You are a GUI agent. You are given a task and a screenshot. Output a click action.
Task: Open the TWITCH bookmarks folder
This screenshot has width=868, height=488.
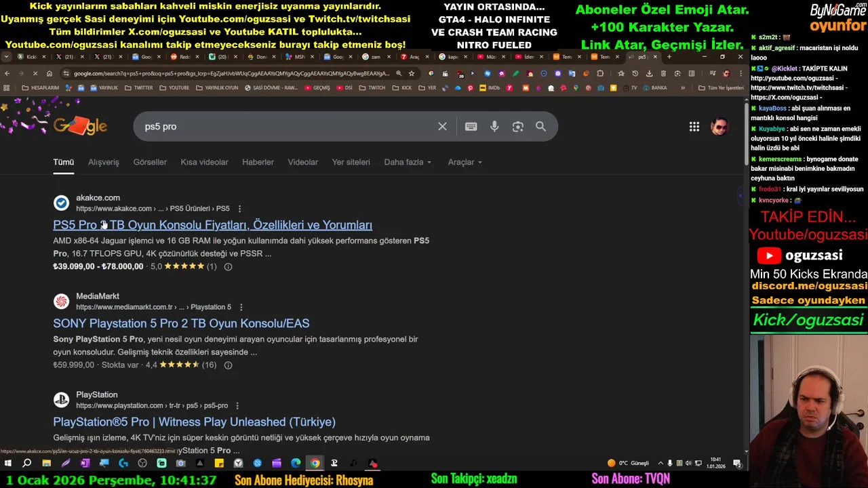tap(372, 87)
